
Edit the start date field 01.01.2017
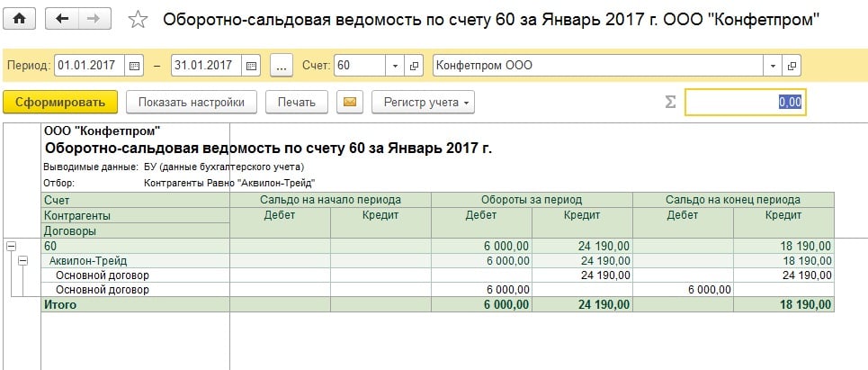(x=90, y=66)
